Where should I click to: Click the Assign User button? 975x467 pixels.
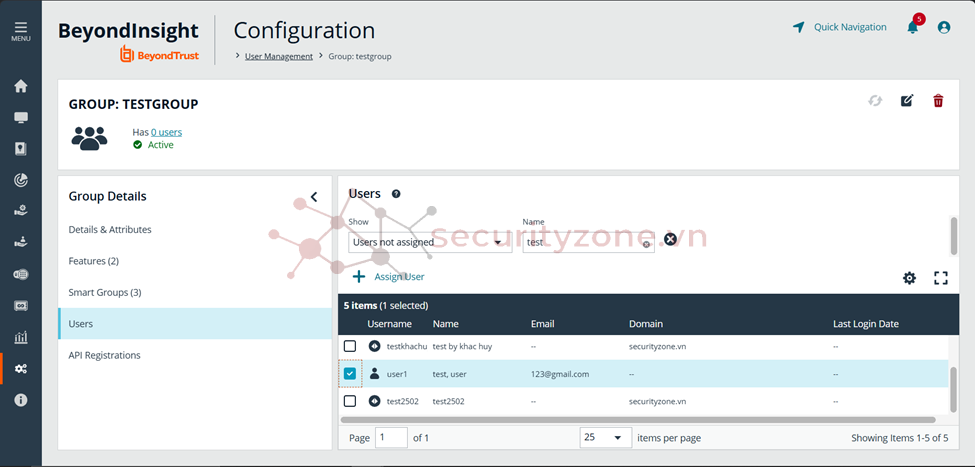point(389,277)
